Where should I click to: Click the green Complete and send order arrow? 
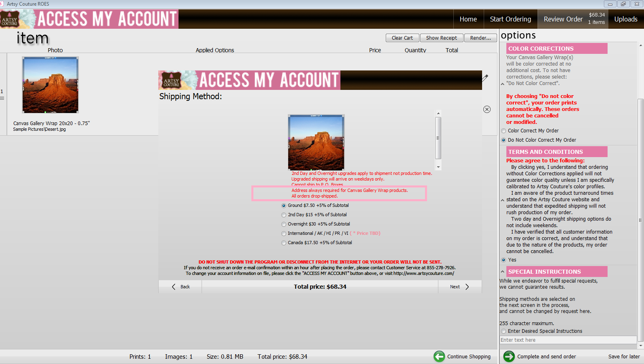coord(509,356)
